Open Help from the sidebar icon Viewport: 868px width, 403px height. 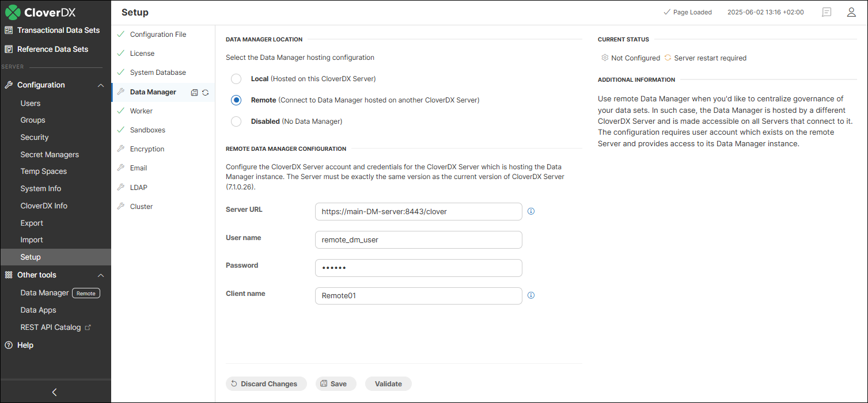click(x=8, y=345)
